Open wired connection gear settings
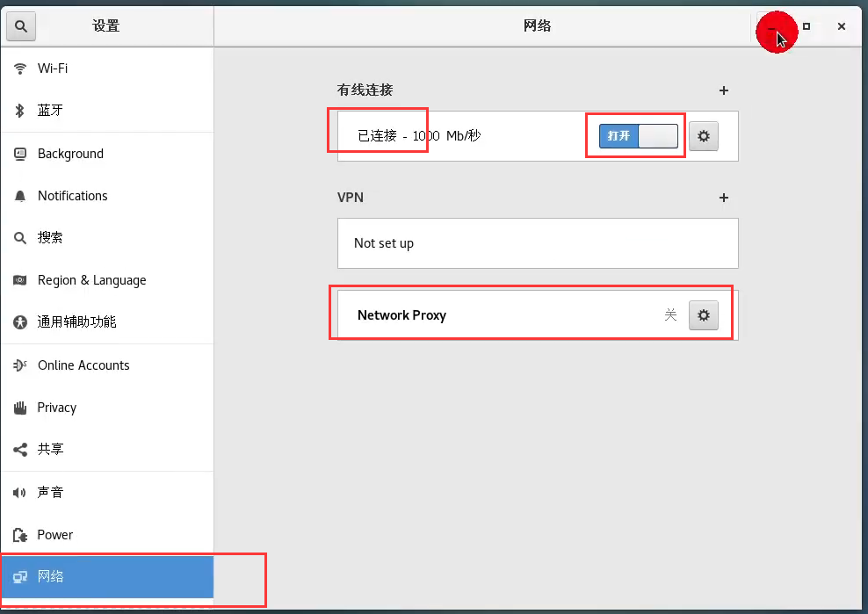 tap(703, 136)
